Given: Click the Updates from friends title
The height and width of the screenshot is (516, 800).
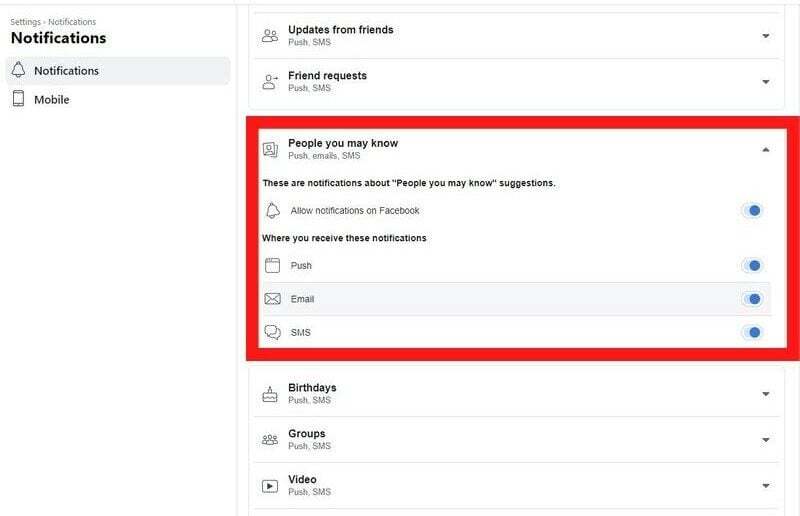Looking at the screenshot, I should click(x=341, y=30).
